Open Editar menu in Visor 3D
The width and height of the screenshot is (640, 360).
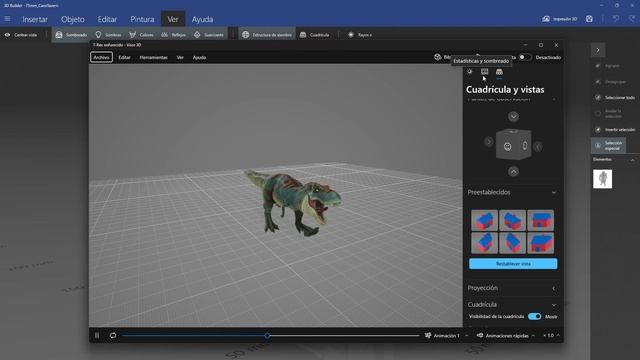[x=124, y=58]
